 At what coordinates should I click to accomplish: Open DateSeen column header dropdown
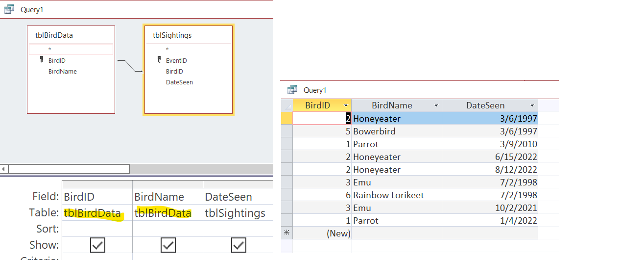click(x=532, y=105)
